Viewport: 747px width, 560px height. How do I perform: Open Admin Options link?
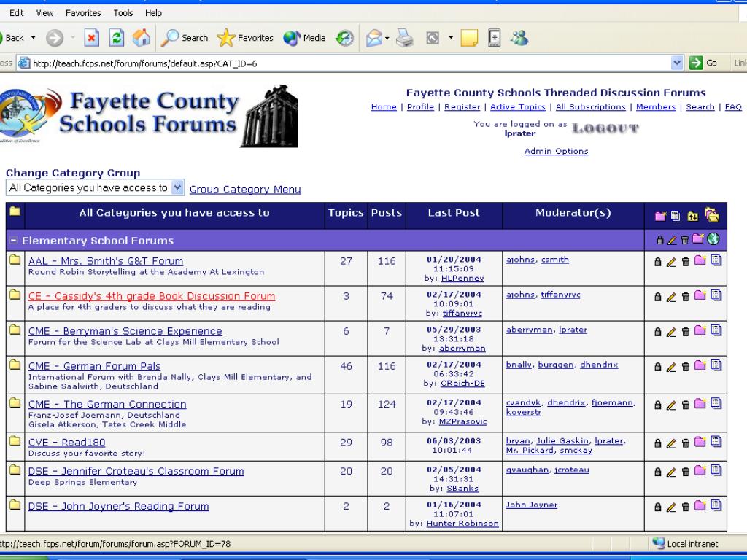click(556, 152)
